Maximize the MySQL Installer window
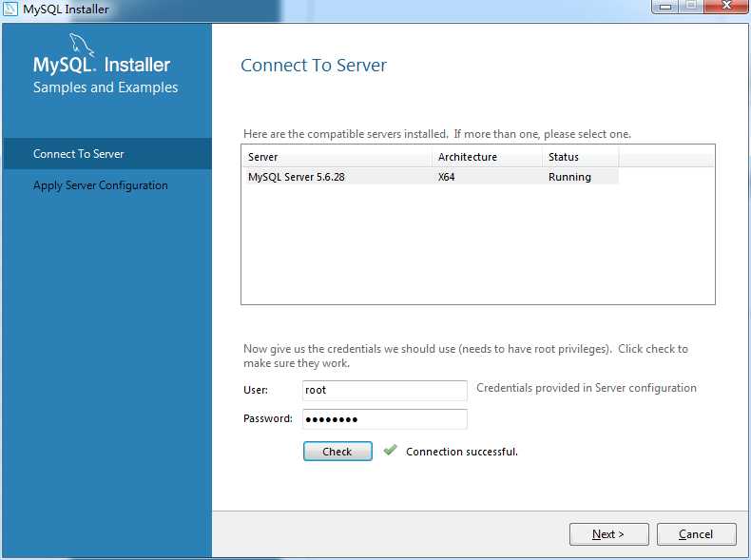The width and height of the screenshot is (751, 560). (x=692, y=7)
